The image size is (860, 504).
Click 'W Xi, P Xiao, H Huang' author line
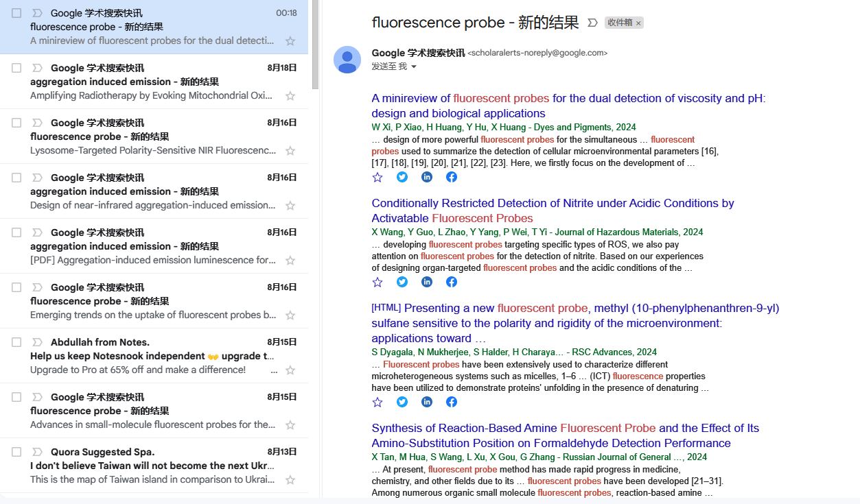point(504,127)
